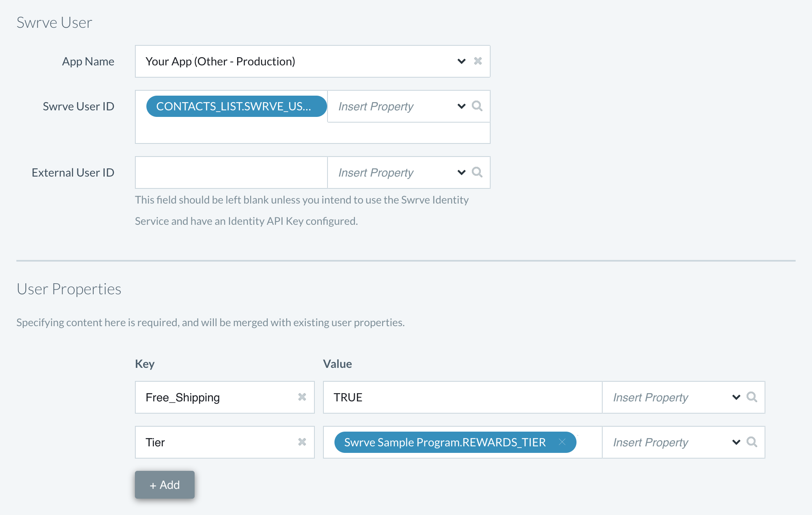The image size is (812, 515).
Task: Edit the Free_Shipping key field
Action: [217, 397]
